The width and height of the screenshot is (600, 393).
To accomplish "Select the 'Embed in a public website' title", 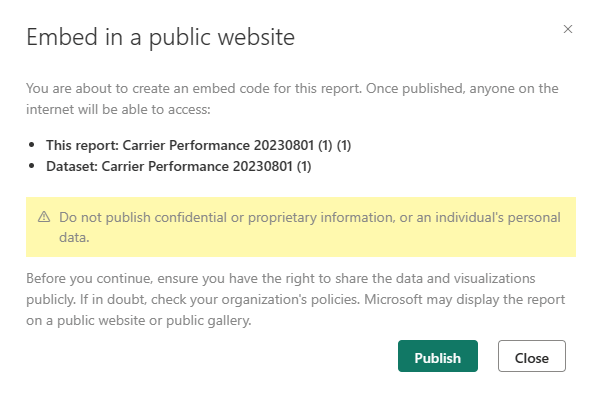I will [160, 38].
